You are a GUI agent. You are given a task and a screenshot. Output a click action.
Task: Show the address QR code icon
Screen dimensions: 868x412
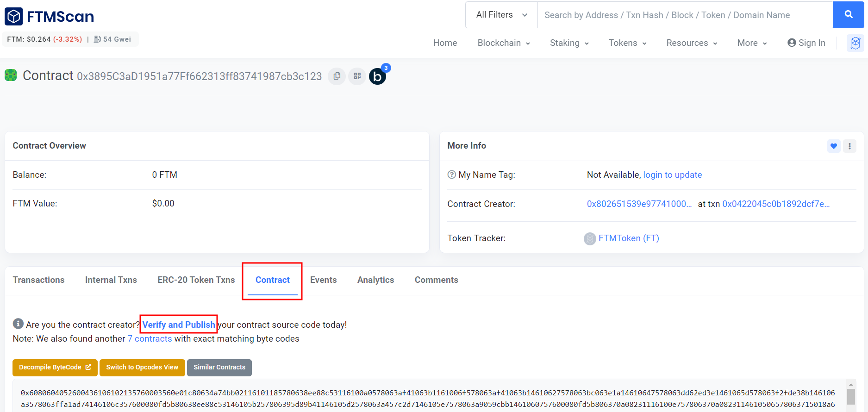click(x=357, y=76)
